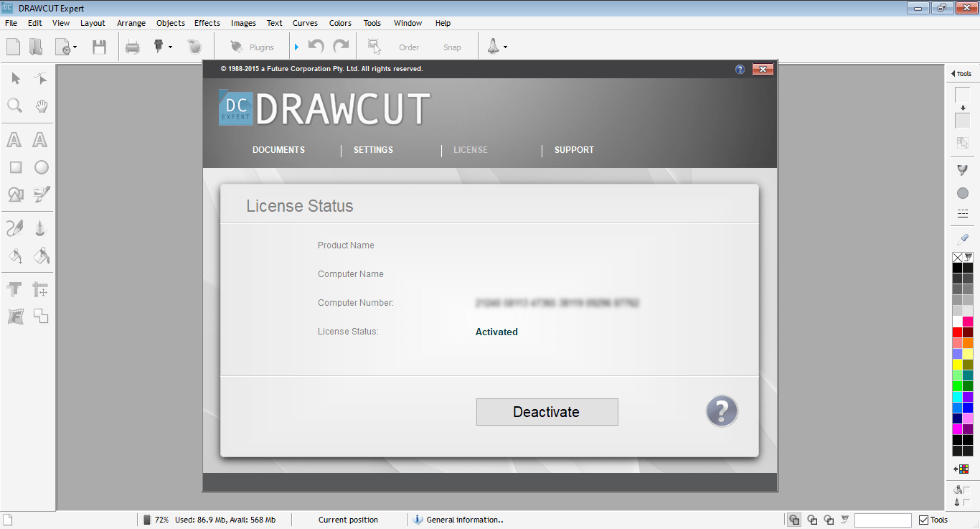
Task: Click the status bar input field
Action: tap(882, 520)
